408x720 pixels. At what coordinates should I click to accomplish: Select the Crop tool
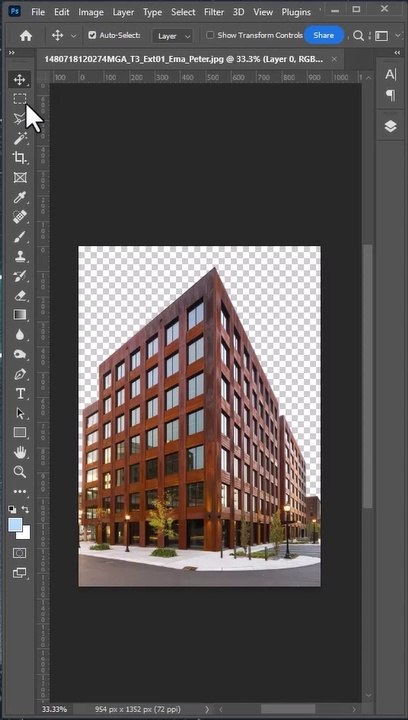click(x=19, y=158)
